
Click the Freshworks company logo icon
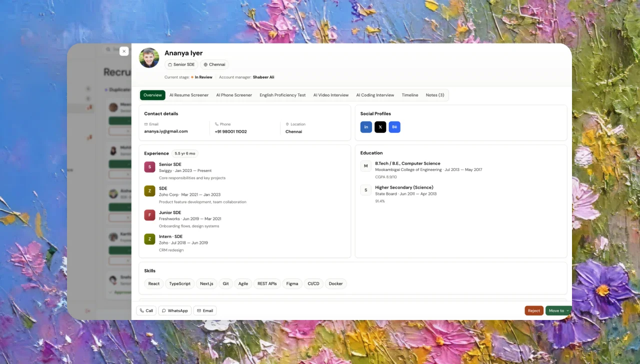point(149,215)
